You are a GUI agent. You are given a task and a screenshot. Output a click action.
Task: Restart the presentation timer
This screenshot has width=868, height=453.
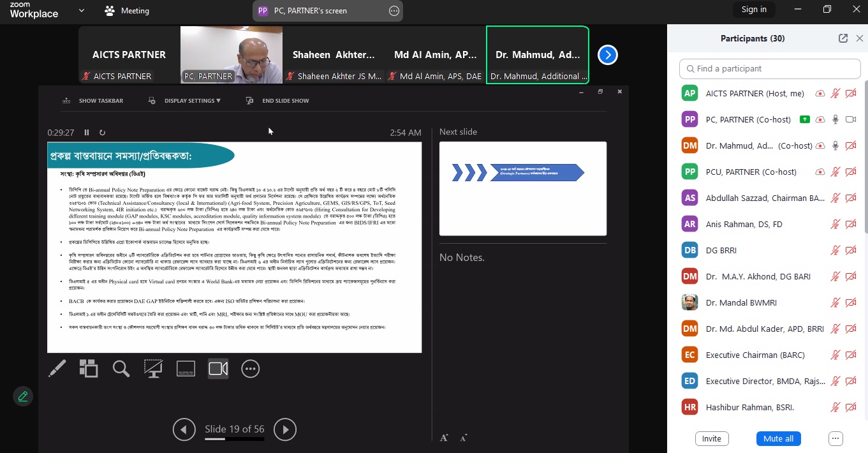pyautogui.click(x=102, y=133)
